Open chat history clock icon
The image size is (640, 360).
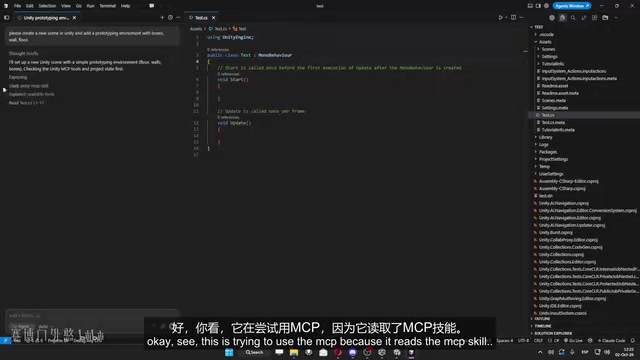coord(170,18)
